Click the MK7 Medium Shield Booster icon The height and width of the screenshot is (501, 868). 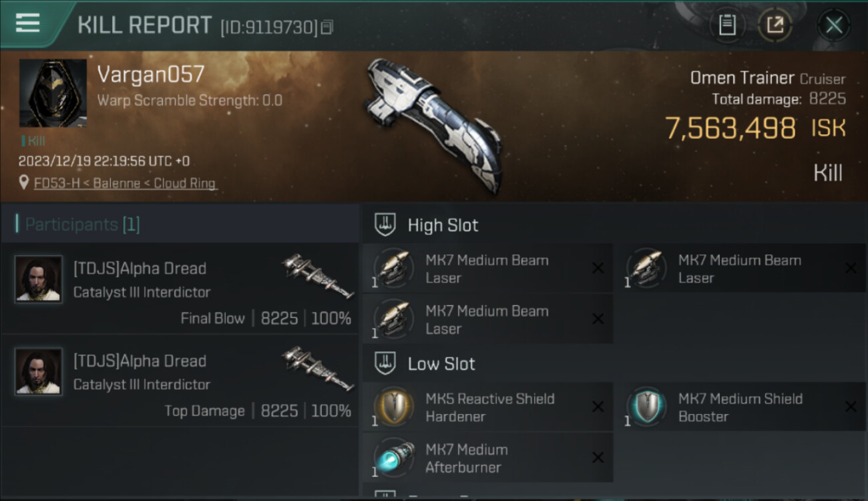(x=646, y=407)
